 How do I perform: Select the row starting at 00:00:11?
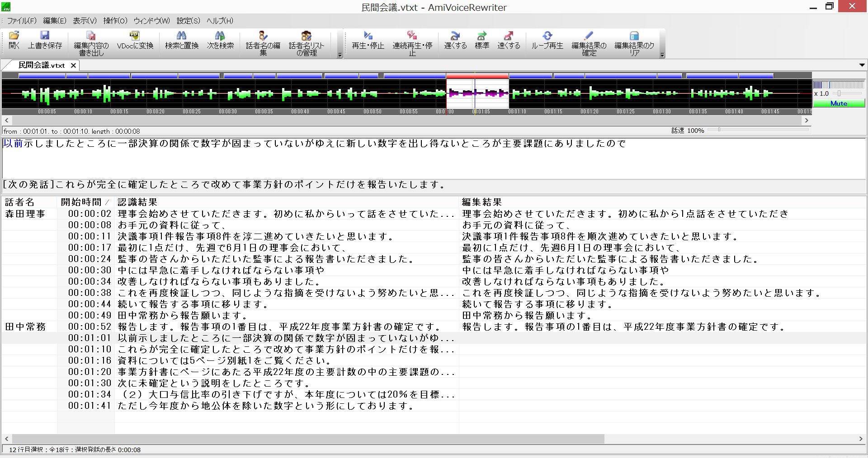coord(434,236)
